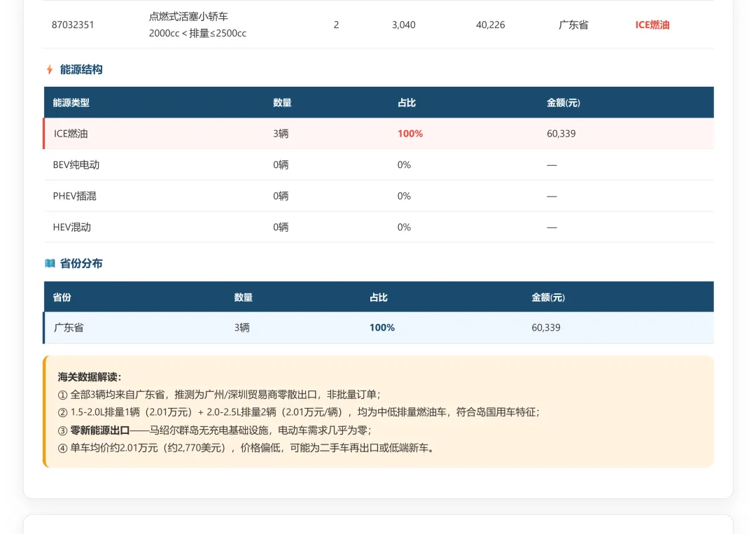Select the 能源结构 section heading
Image resolution: width=756 pixels, height=534 pixels.
[x=81, y=69]
